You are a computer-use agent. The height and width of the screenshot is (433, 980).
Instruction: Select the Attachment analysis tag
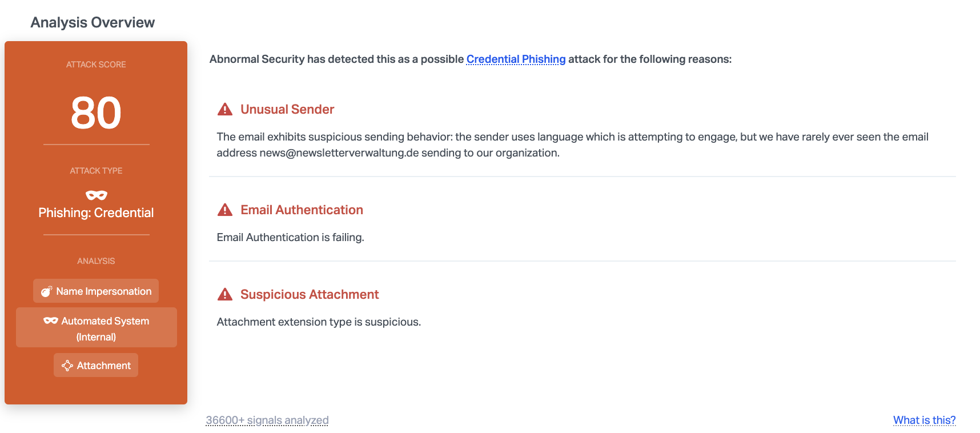click(x=96, y=366)
